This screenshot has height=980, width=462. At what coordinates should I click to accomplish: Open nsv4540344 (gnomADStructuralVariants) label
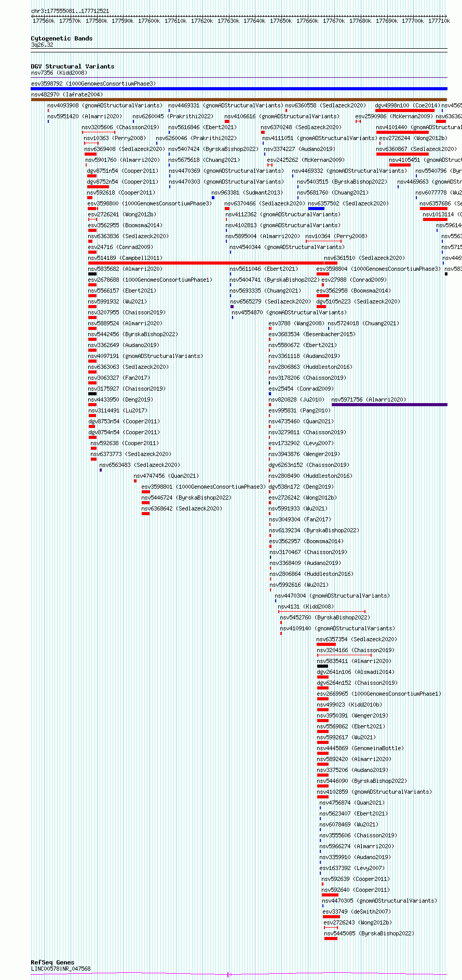[x=287, y=247]
